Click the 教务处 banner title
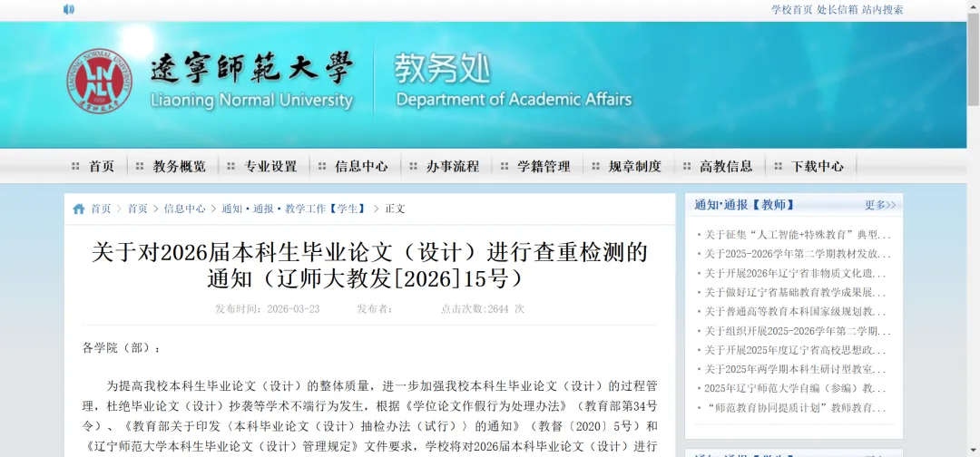Screen dimensions: 980x457 click(x=442, y=69)
